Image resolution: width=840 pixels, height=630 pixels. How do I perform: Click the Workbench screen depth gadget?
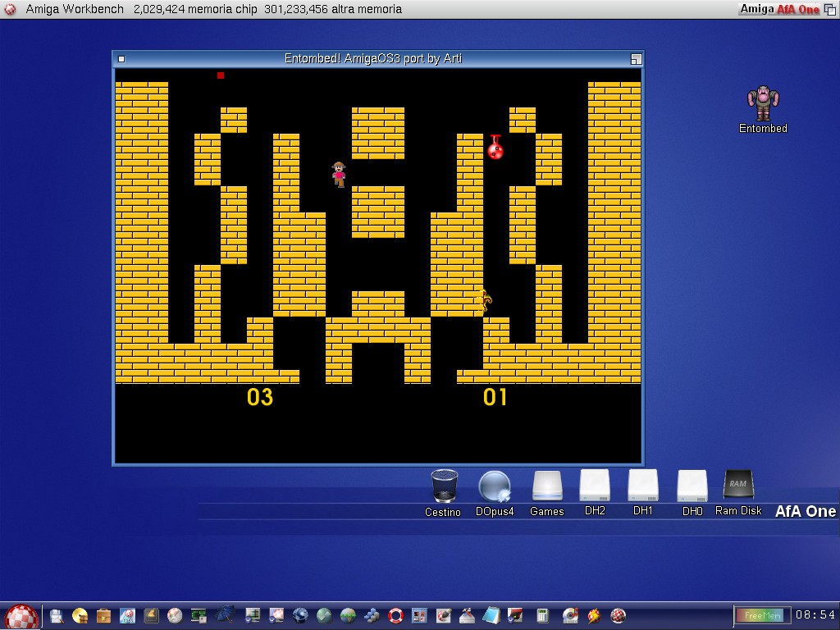(x=830, y=9)
